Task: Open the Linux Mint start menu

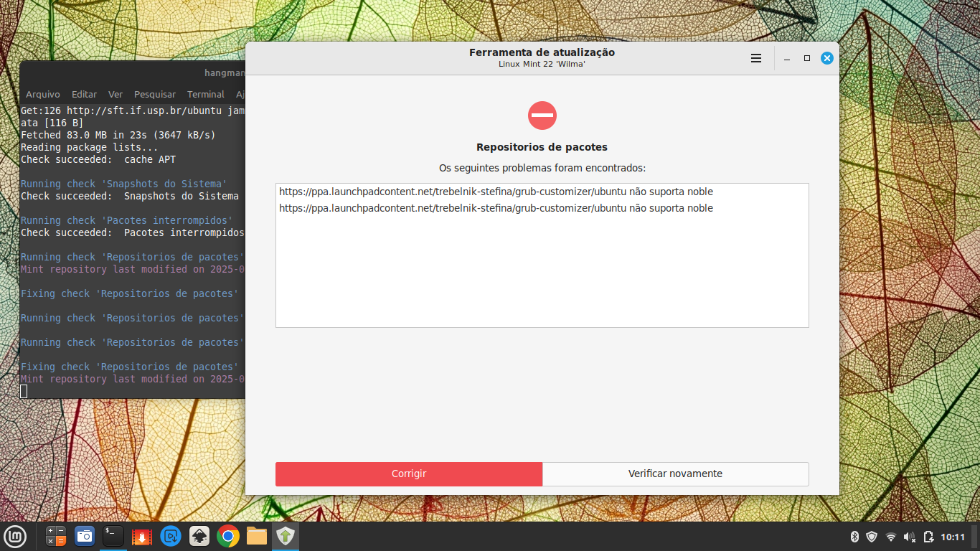Action: point(15,536)
